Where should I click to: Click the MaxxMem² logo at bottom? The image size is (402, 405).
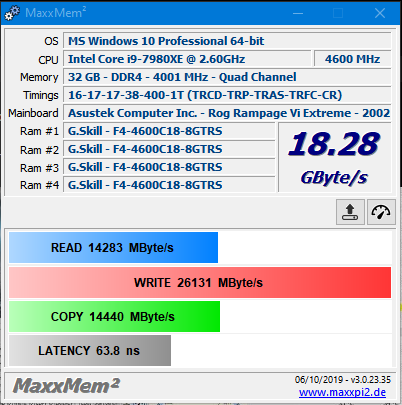click(x=66, y=386)
